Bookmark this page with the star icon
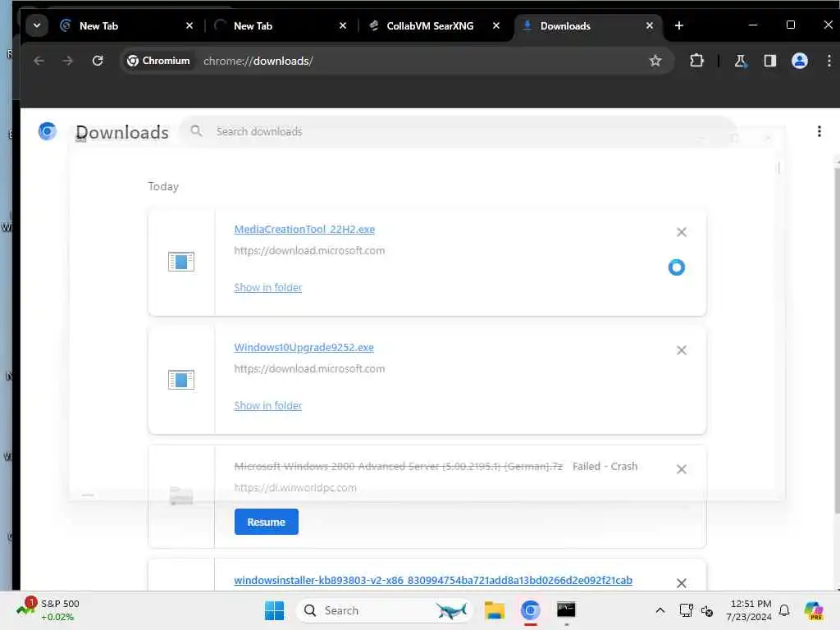Screen dimensions: 840x630 pyautogui.click(x=655, y=61)
